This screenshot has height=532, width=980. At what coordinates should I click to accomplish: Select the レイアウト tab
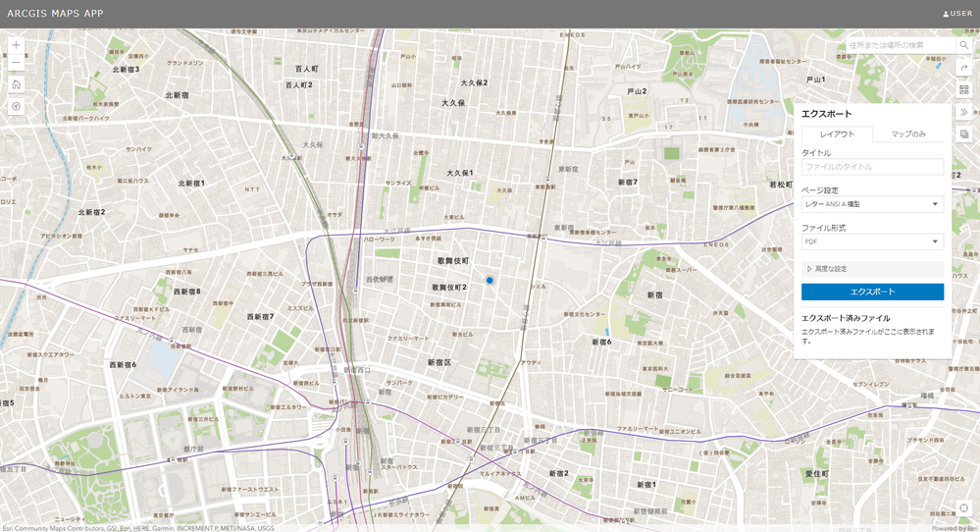tap(837, 133)
